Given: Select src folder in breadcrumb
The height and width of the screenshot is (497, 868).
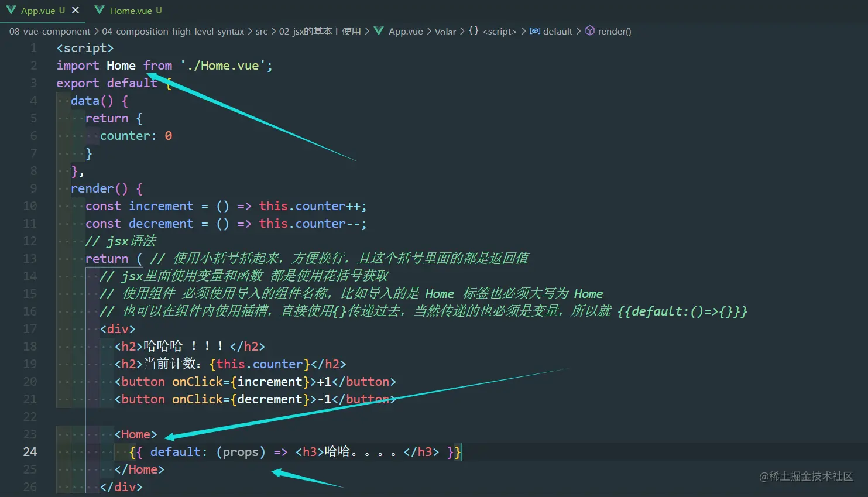Looking at the screenshot, I should pyautogui.click(x=262, y=32).
